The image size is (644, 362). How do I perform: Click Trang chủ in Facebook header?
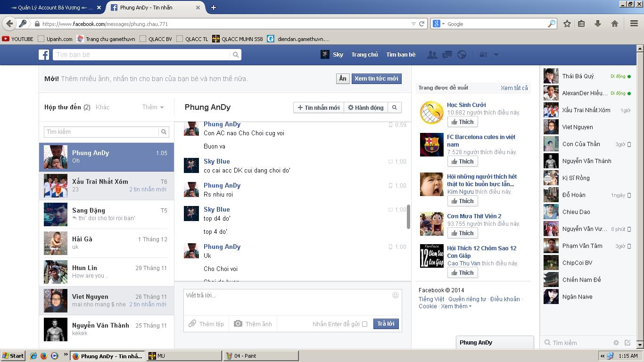(x=364, y=55)
